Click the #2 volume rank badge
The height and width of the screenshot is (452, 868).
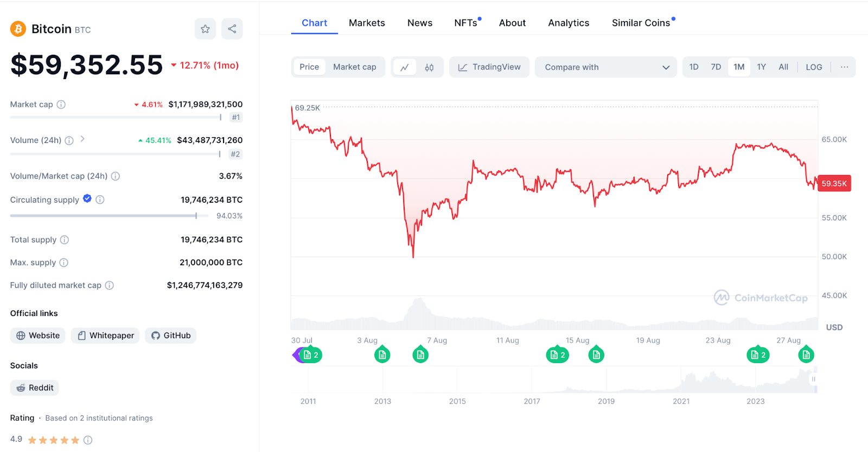click(235, 154)
